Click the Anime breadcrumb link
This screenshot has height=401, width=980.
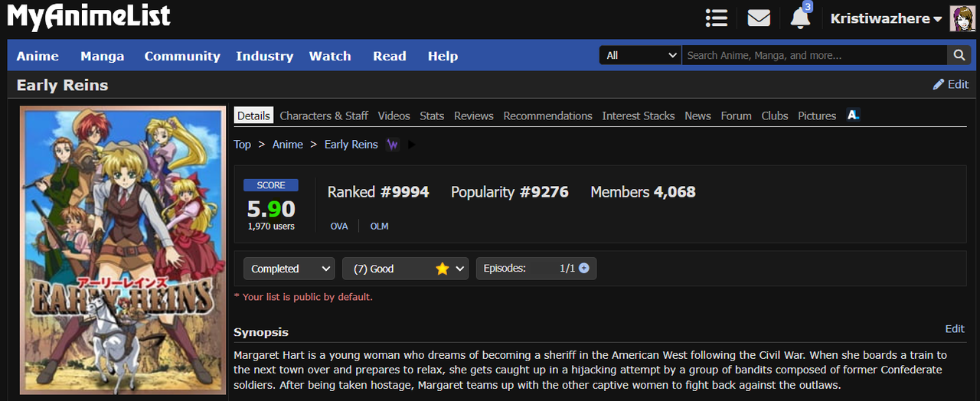coord(288,144)
